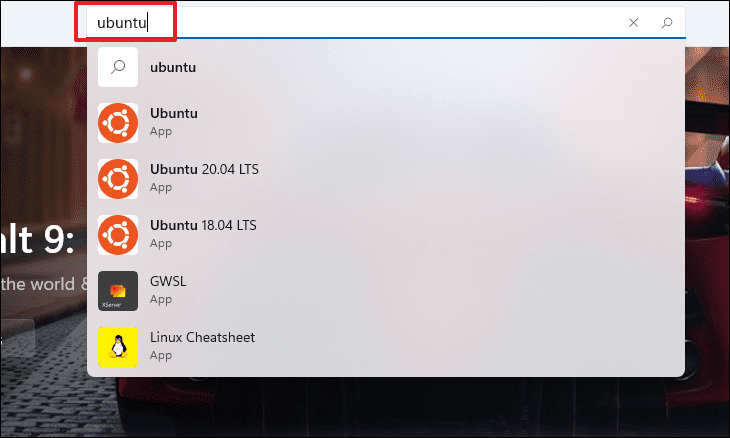Clear the search text with X icon
The height and width of the screenshot is (438, 730).
tap(633, 22)
